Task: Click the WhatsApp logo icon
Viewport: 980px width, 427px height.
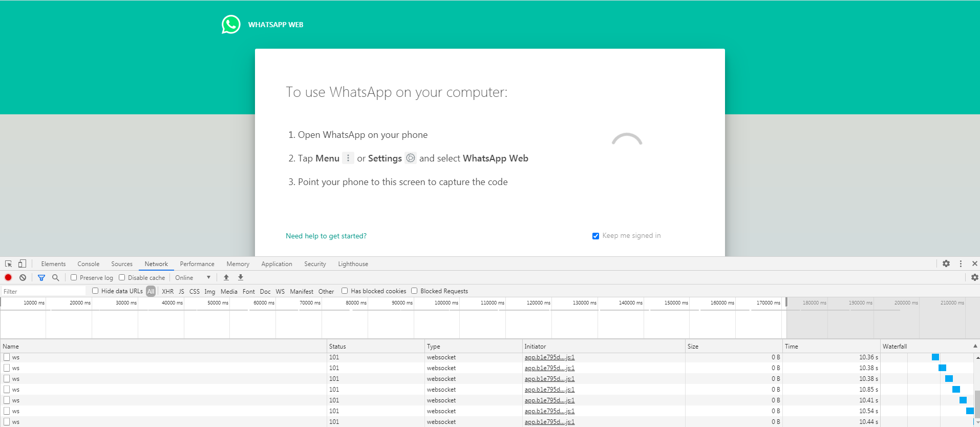Action: click(231, 24)
